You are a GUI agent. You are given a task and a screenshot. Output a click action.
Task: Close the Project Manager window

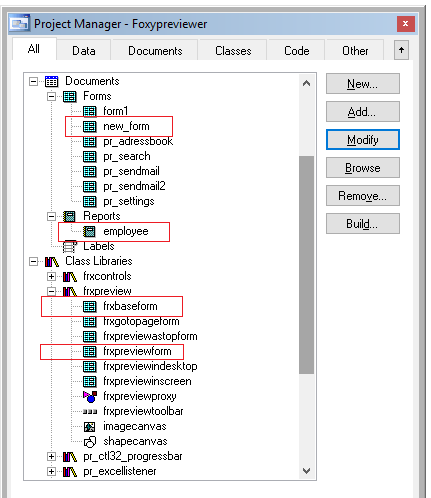coord(405,24)
